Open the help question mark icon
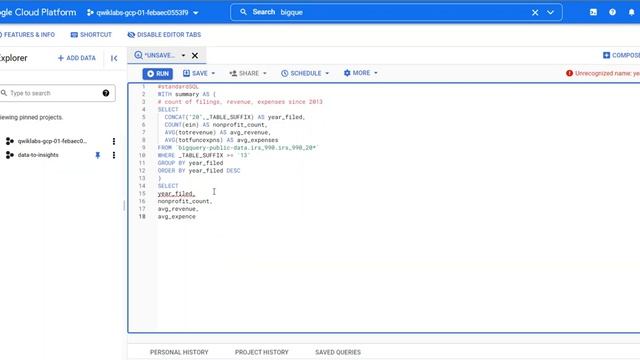Screen dimensions: 640x360 coord(612,12)
